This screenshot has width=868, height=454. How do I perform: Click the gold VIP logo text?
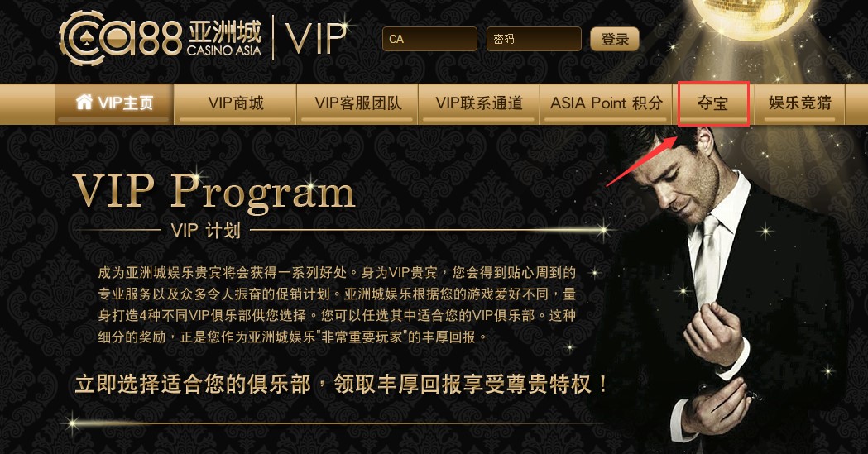point(315,38)
